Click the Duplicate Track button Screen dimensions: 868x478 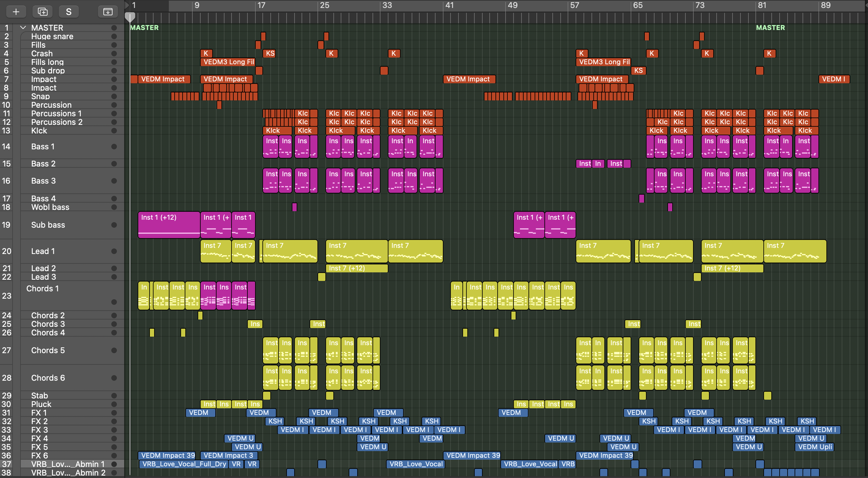[x=43, y=12]
